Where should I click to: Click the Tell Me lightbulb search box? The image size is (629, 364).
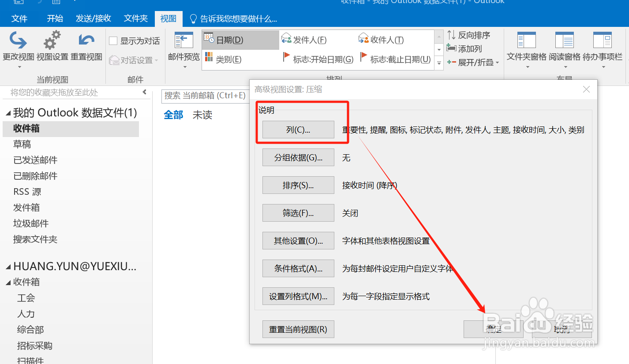tap(234, 19)
